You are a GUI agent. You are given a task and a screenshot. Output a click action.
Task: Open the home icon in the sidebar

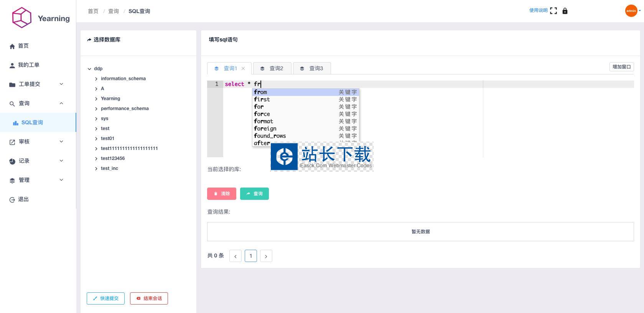[12, 46]
